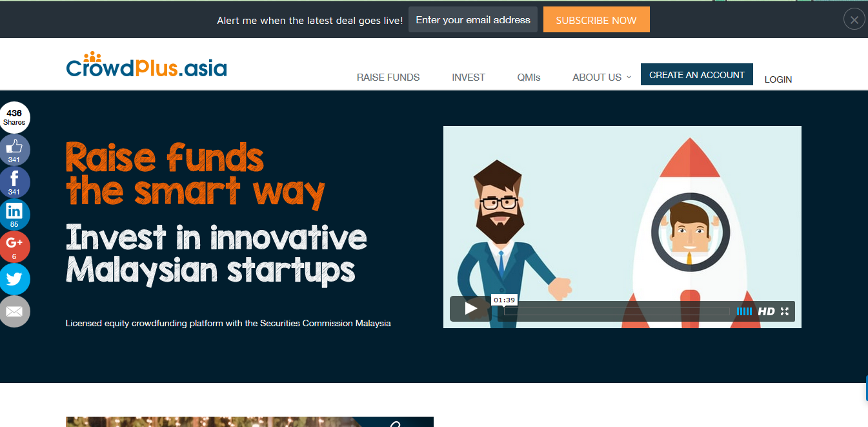This screenshot has height=427, width=868.
Task: Share page on LinkedIn icon
Action: pos(14,214)
